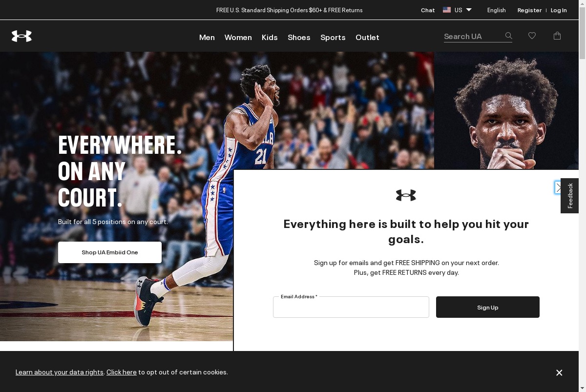Click the Under Armour logo in header
The height and width of the screenshot is (392, 586).
tap(21, 36)
